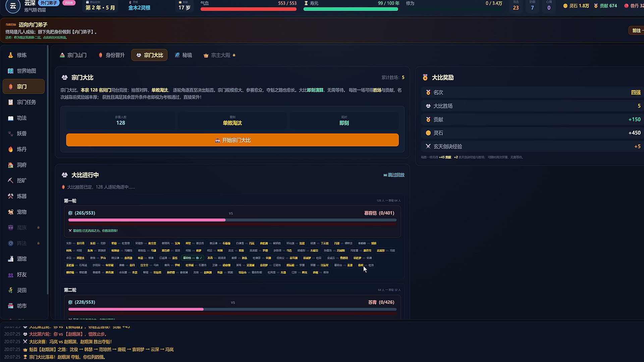Open the 秘境 tab
644x362 pixels.
point(183,55)
